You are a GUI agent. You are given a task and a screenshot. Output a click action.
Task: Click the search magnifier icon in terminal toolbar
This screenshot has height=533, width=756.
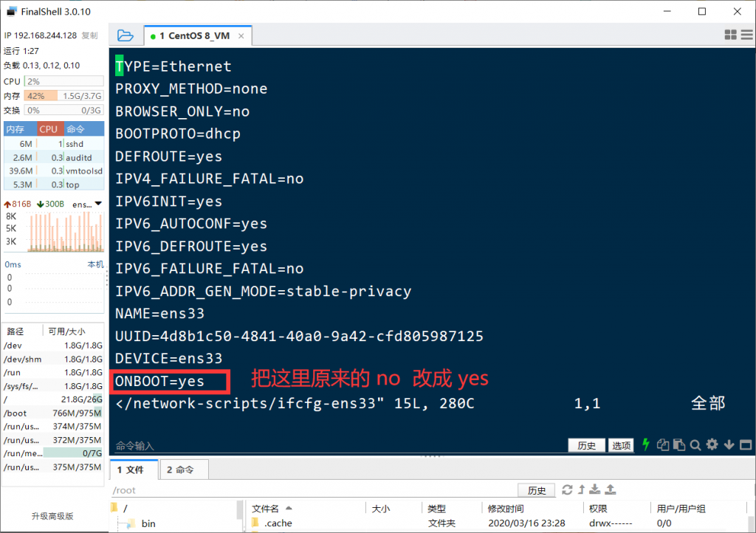tap(695, 445)
